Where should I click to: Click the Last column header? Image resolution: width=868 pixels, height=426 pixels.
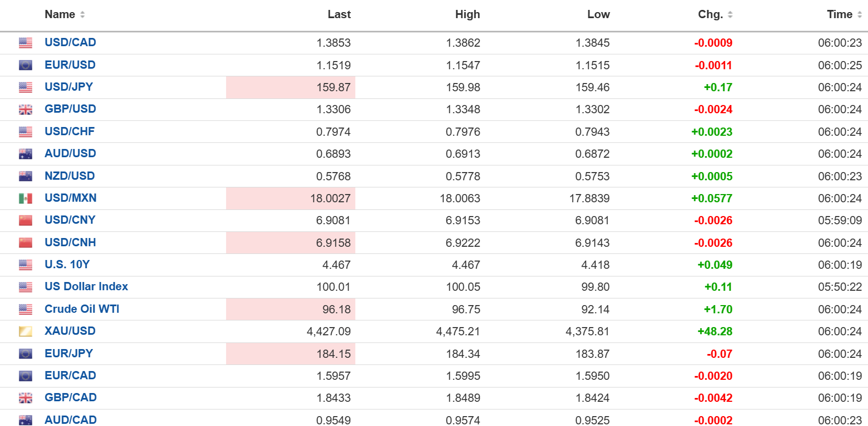(339, 15)
